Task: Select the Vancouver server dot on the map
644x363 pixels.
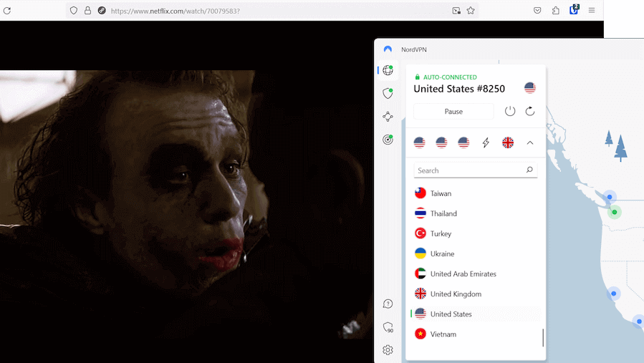Action: click(610, 197)
